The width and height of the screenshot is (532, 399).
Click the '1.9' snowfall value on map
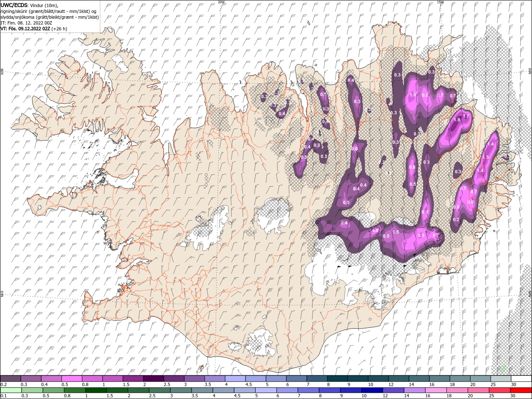tap(457, 120)
